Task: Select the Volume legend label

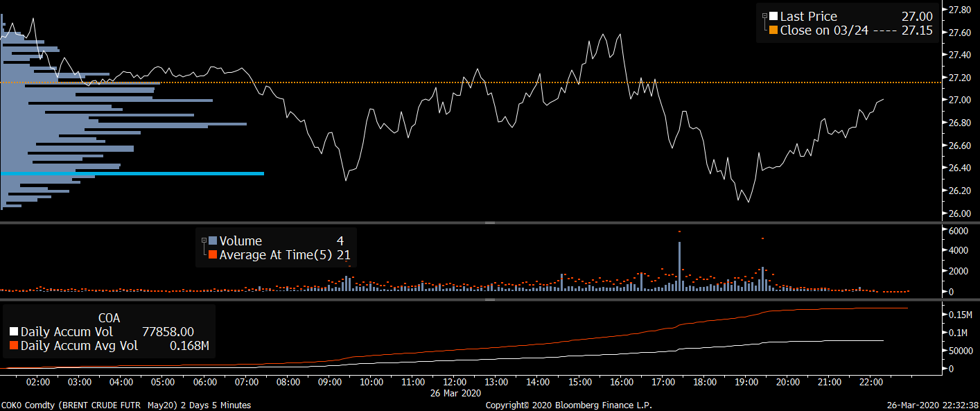Action: 240,241
